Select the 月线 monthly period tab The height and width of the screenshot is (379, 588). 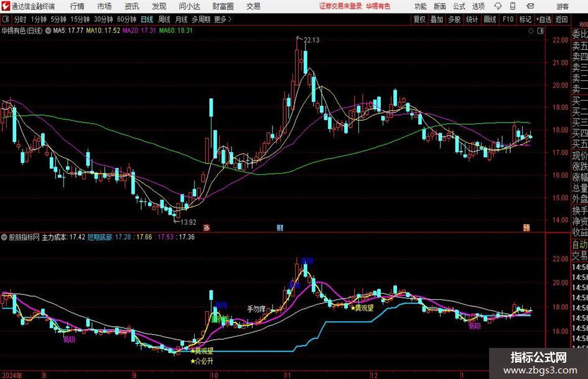(182, 19)
